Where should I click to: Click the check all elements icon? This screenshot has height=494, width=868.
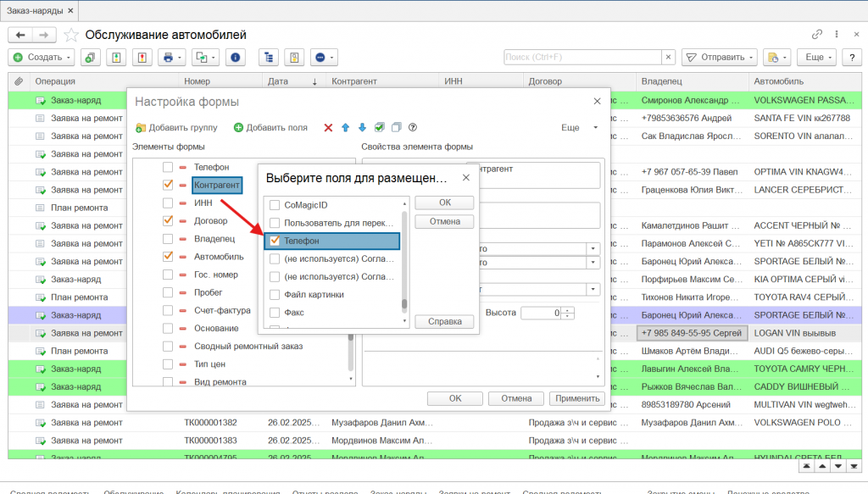click(x=380, y=127)
